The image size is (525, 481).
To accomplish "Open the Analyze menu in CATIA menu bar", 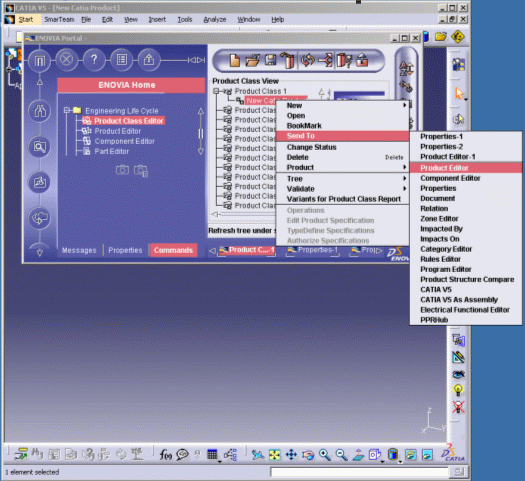I will 215,19.
